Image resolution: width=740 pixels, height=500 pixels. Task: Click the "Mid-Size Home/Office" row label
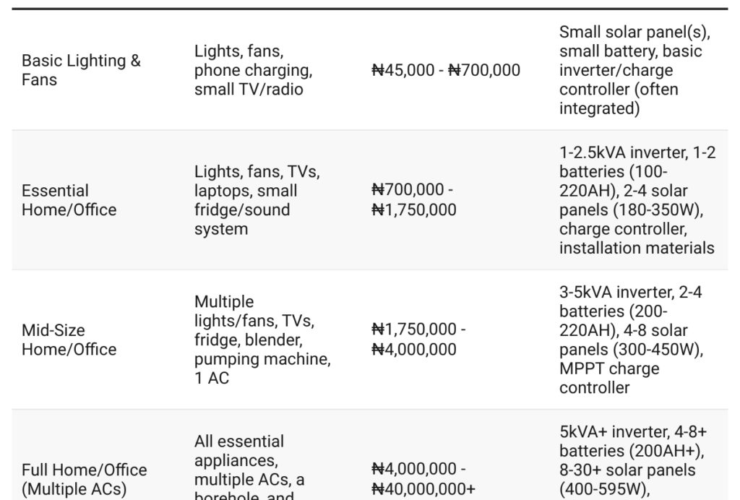tap(69, 339)
